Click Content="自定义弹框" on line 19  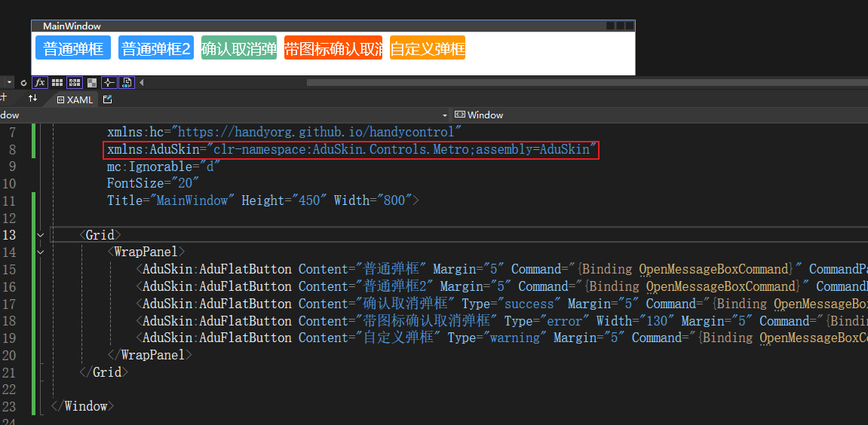(370, 338)
